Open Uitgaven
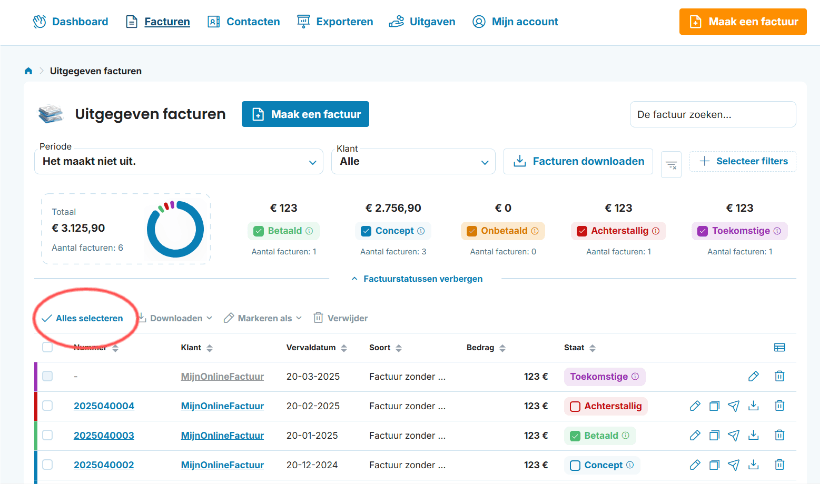 pyautogui.click(x=422, y=22)
